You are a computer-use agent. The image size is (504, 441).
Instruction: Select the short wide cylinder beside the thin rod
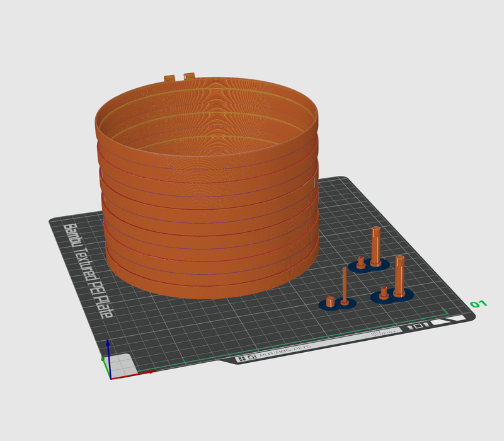[x=330, y=301]
